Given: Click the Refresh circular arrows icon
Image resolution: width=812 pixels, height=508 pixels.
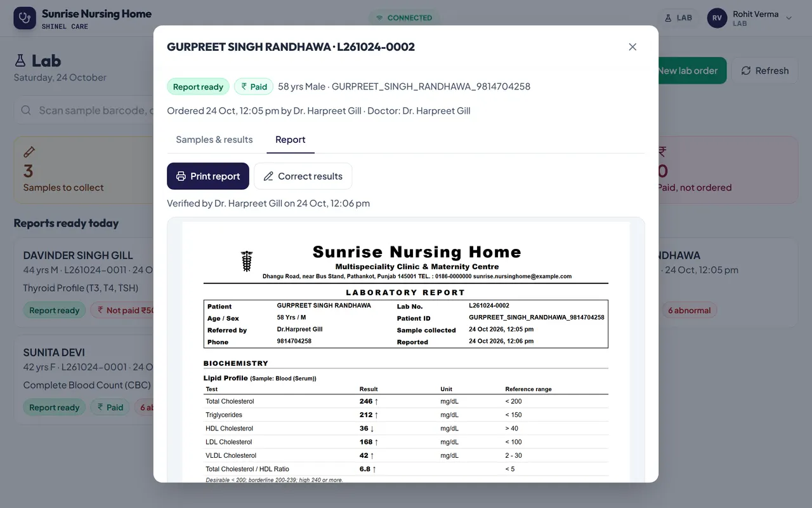Looking at the screenshot, I should point(746,70).
